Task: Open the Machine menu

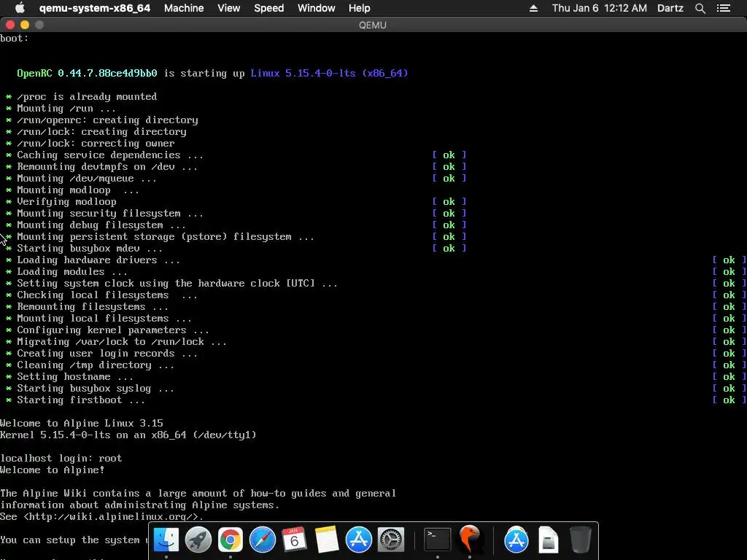Action: [x=184, y=8]
